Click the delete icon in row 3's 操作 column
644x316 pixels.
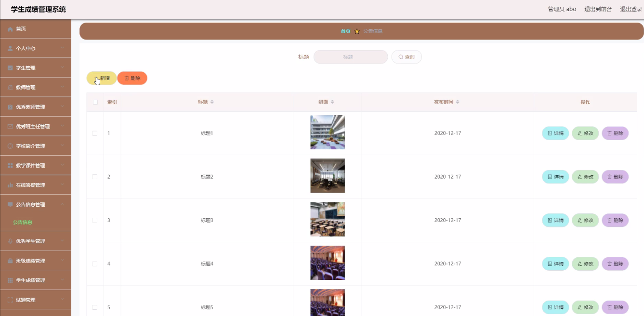(610, 220)
